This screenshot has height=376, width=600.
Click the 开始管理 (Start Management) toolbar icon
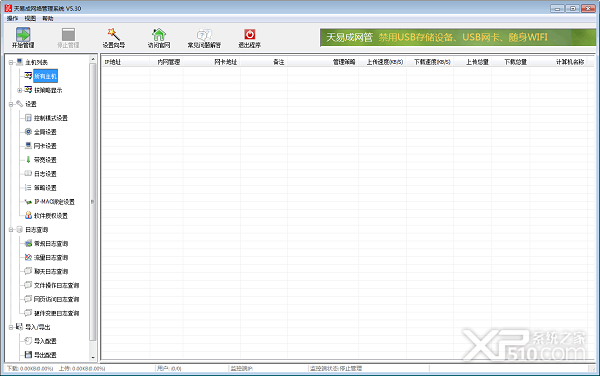(23, 34)
